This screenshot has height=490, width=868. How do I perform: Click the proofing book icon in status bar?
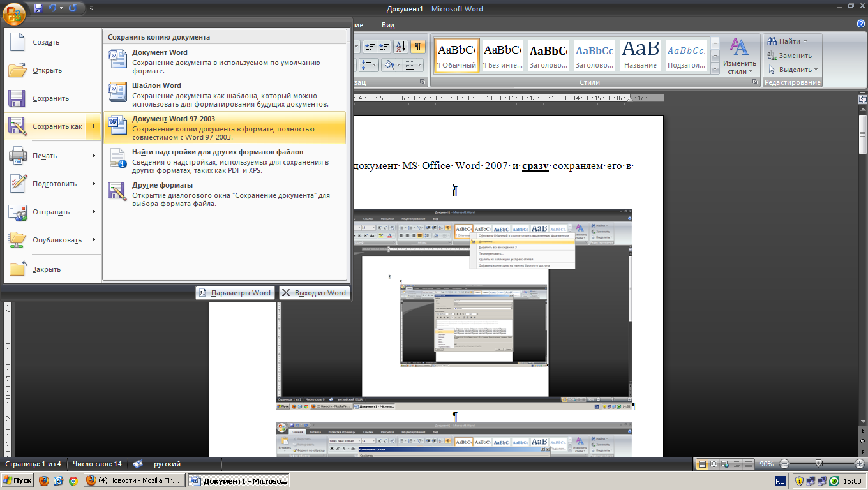pyautogui.click(x=137, y=464)
